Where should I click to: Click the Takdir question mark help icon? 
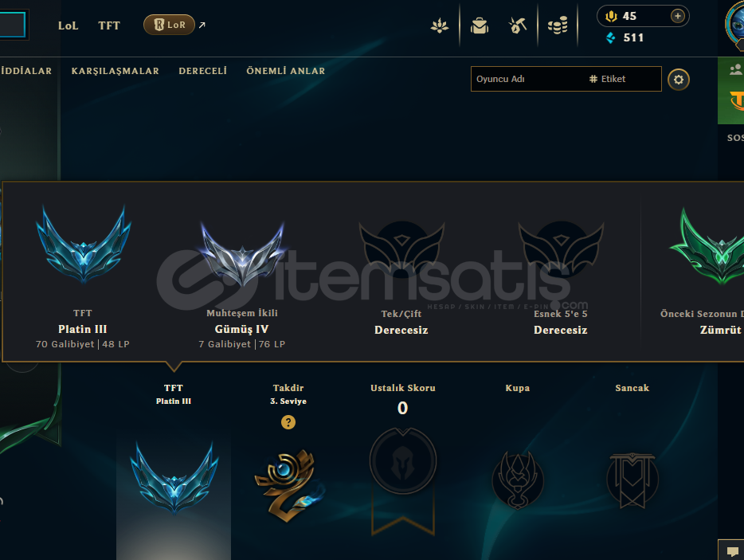pyautogui.click(x=288, y=422)
